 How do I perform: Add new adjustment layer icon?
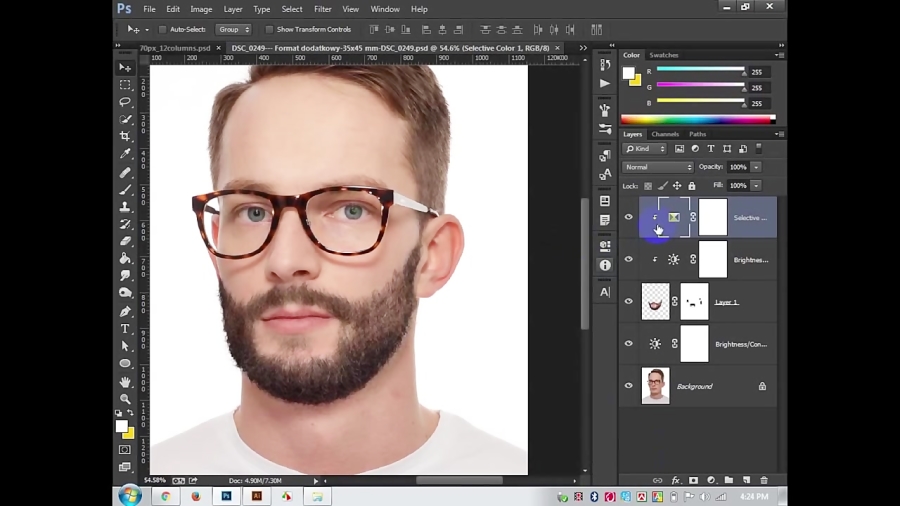pyautogui.click(x=711, y=480)
